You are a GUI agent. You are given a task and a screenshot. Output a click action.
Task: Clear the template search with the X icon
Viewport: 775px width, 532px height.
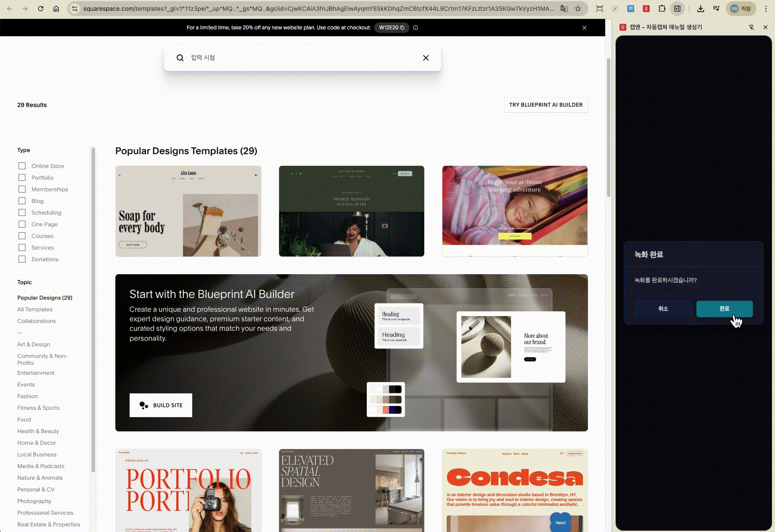click(x=426, y=58)
